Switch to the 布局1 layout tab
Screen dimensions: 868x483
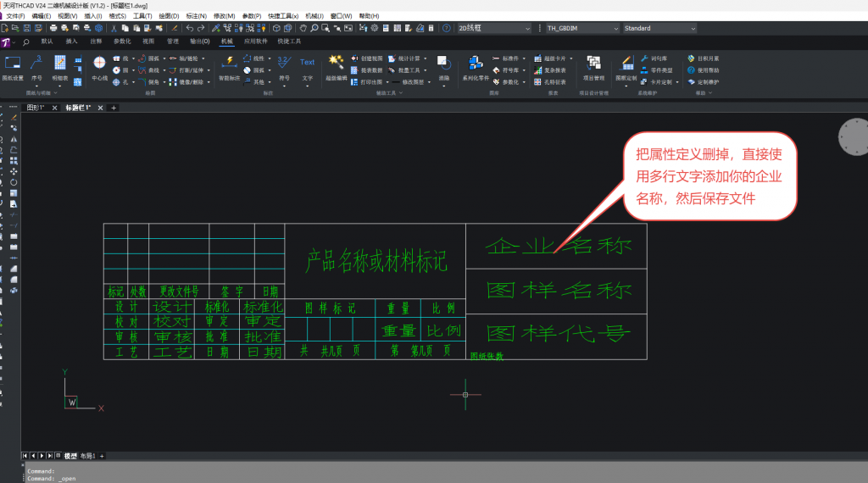pos(87,456)
